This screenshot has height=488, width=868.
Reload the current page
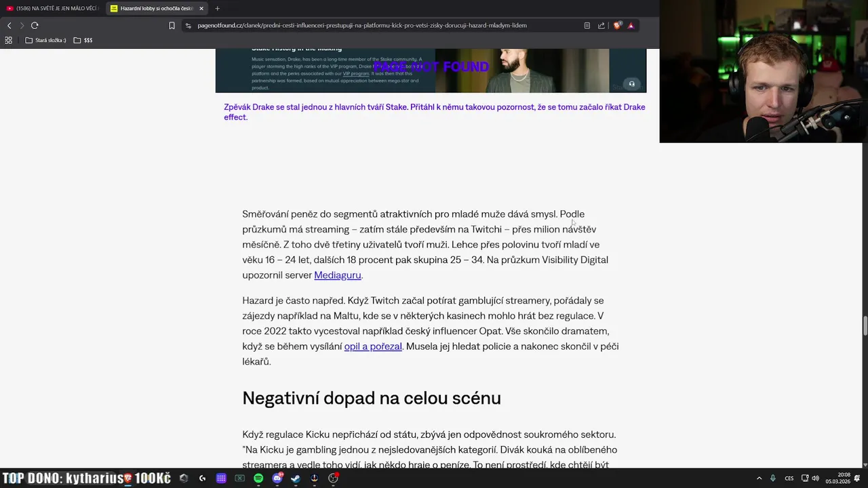click(35, 26)
